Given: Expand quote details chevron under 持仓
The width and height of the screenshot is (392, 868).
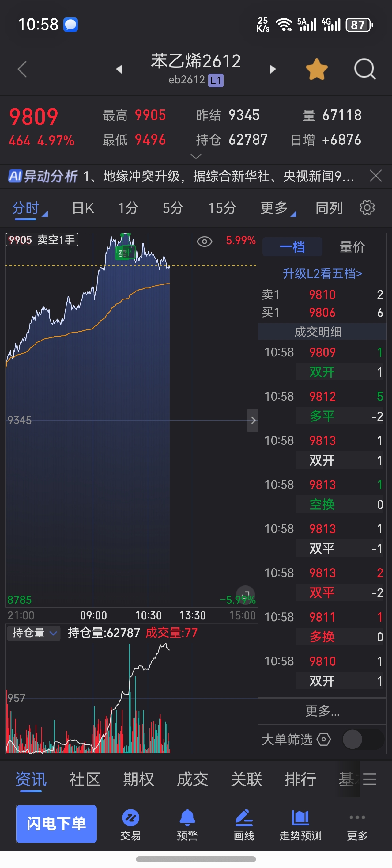Looking at the screenshot, I should [196, 156].
